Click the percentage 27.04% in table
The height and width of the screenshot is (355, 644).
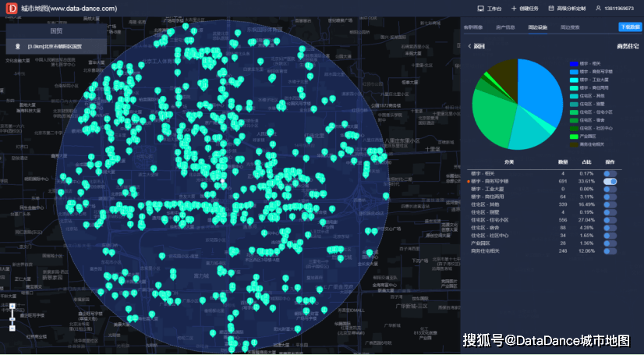(x=586, y=220)
